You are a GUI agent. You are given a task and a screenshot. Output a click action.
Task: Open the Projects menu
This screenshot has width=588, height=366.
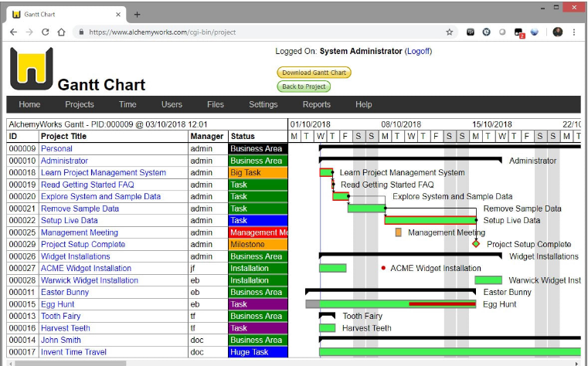[x=79, y=105]
